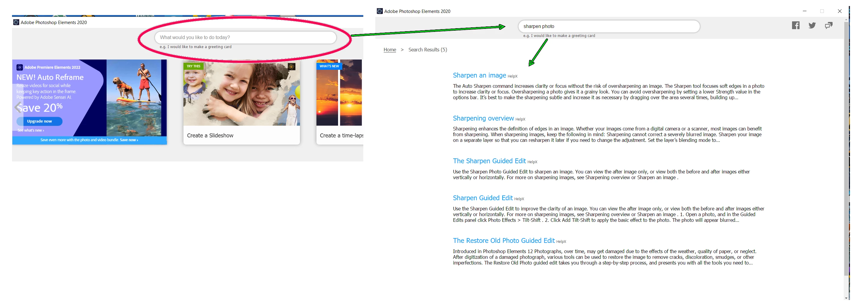Viewport: 868px width, 306px height.
Task: Click the 'Create a Slideshow' card title
Action: (x=210, y=135)
